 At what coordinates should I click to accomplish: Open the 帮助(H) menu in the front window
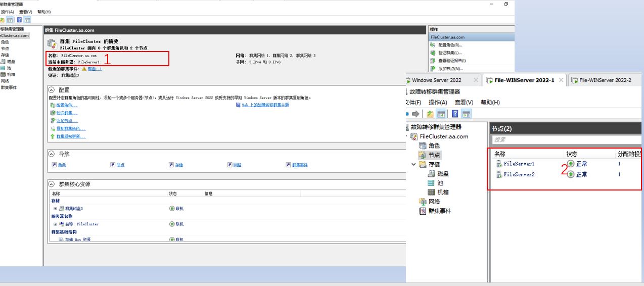[x=490, y=103]
